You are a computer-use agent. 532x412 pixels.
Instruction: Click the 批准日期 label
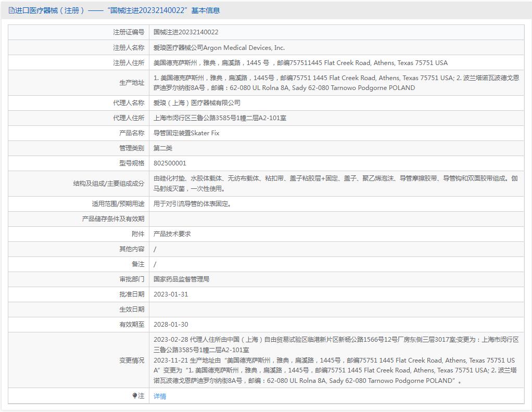click(132, 294)
